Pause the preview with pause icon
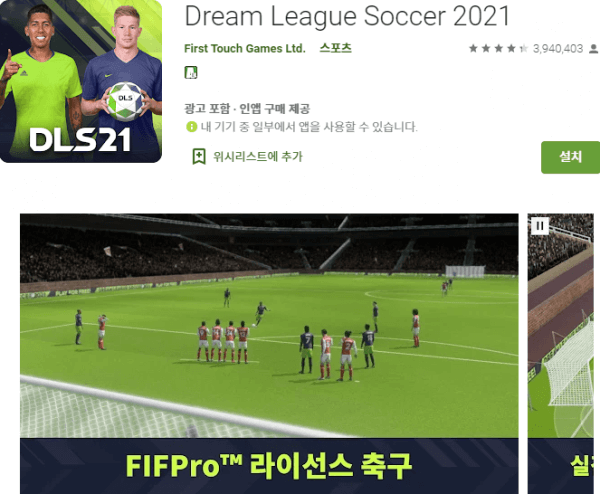 coord(540,226)
